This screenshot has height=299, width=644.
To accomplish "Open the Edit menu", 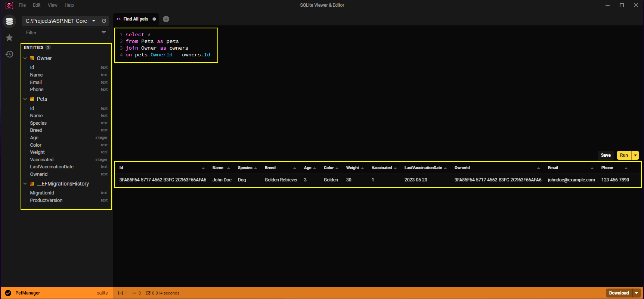I will pos(37,5).
